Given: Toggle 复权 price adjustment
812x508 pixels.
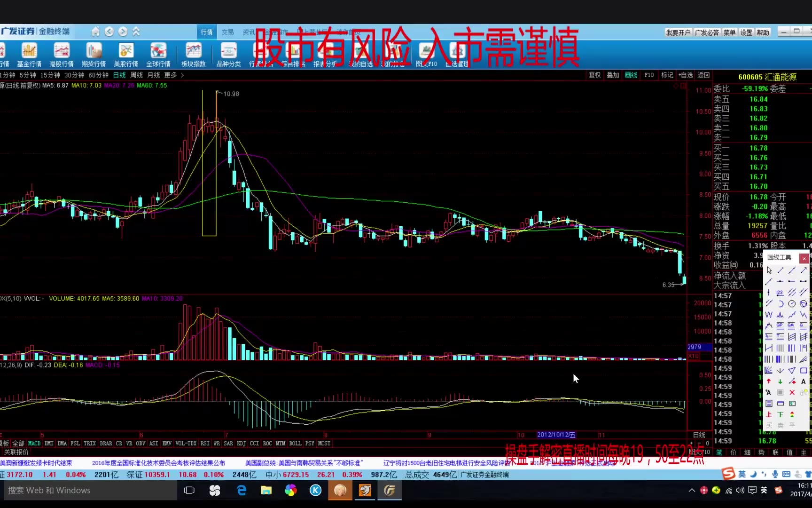Looking at the screenshot, I should pos(594,75).
